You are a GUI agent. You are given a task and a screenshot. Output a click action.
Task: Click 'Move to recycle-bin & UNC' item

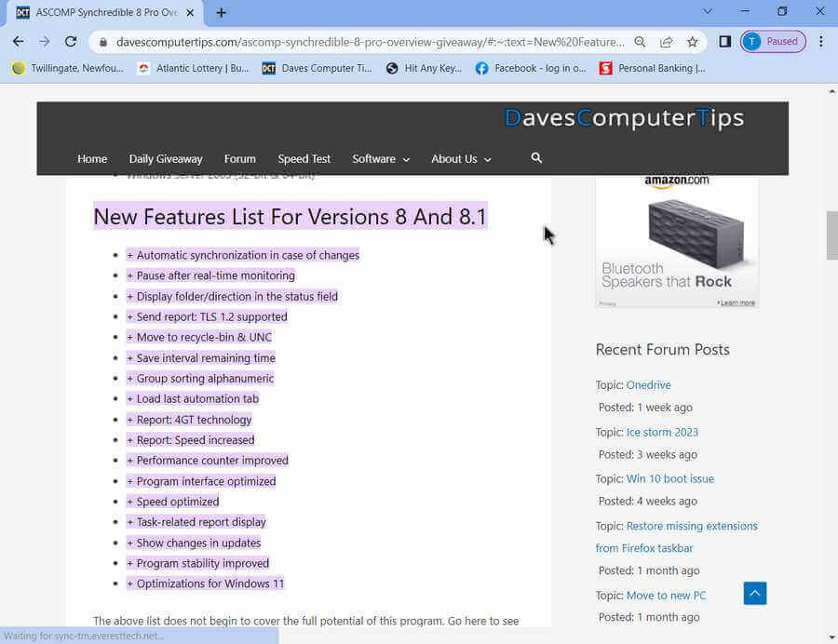point(199,337)
